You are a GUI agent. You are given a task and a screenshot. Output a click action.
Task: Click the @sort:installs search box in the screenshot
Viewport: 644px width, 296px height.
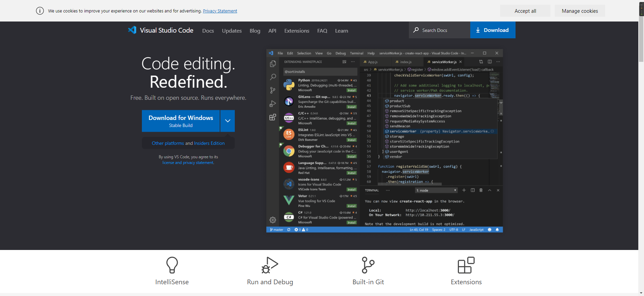(320, 72)
